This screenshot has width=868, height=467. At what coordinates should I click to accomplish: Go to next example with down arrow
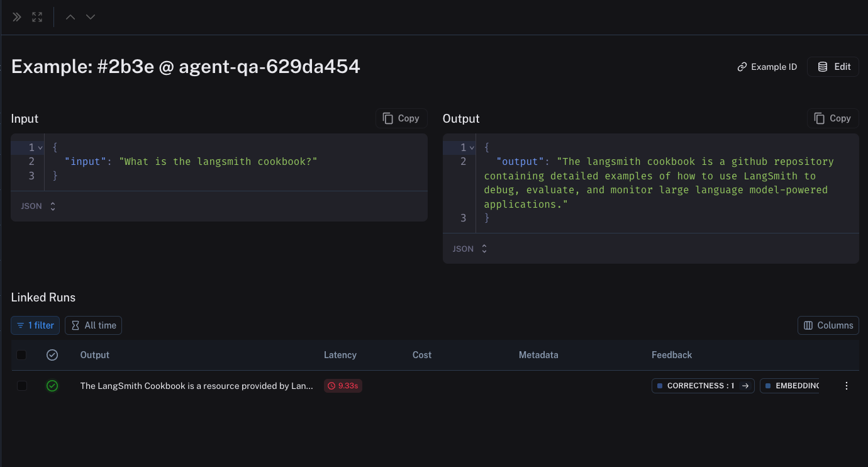[91, 17]
